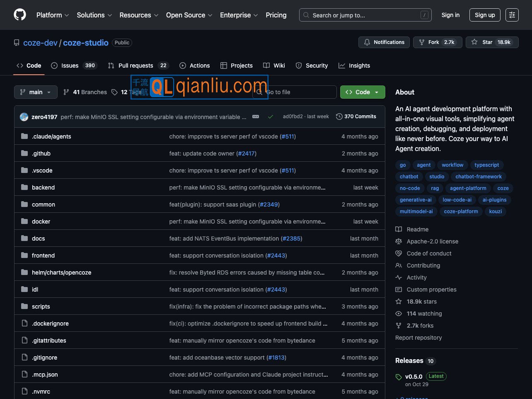Expand the Platform navigation menu
The height and width of the screenshot is (399, 532).
point(53,15)
